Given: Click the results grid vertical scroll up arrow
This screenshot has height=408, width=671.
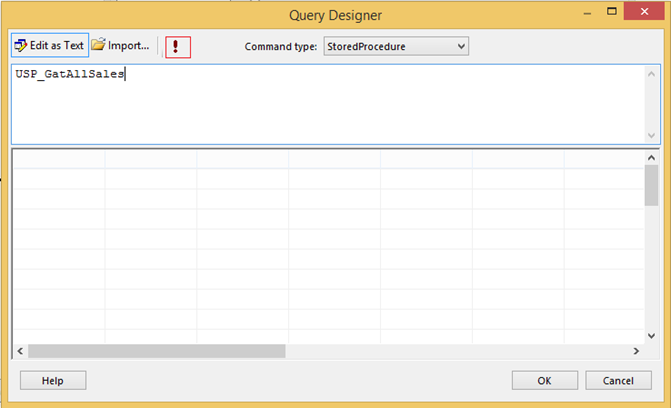Looking at the screenshot, I should point(651,158).
